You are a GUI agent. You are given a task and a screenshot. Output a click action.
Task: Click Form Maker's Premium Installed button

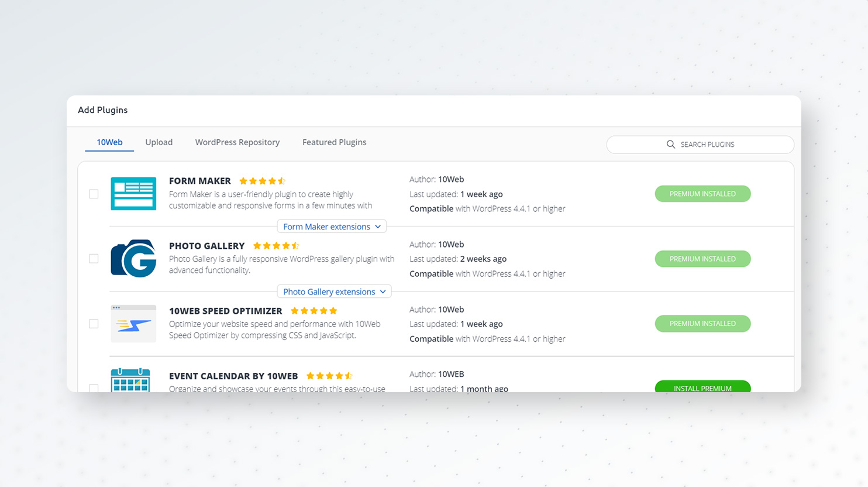pos(702,194)
